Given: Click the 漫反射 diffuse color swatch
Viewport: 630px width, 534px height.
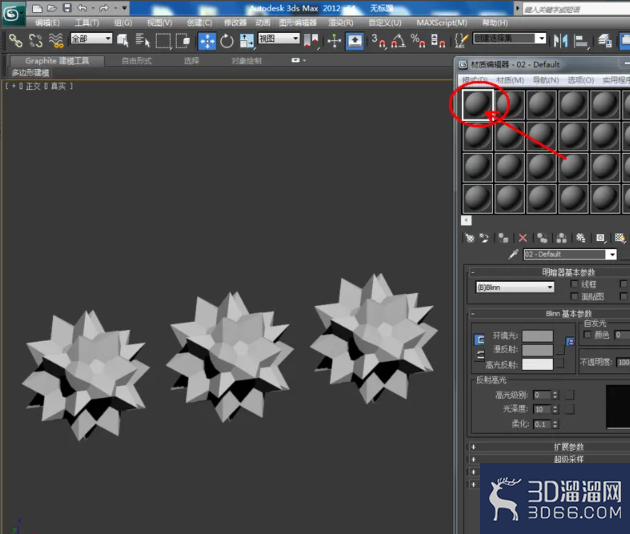Looking at the screenshot, I should [x=538, y=350].
